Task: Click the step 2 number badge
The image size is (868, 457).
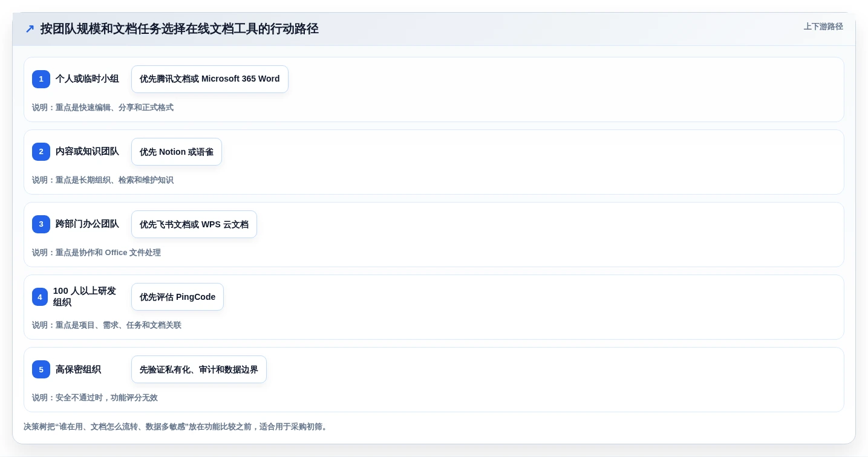Action: pyautogui.click(x=41, y=152)
